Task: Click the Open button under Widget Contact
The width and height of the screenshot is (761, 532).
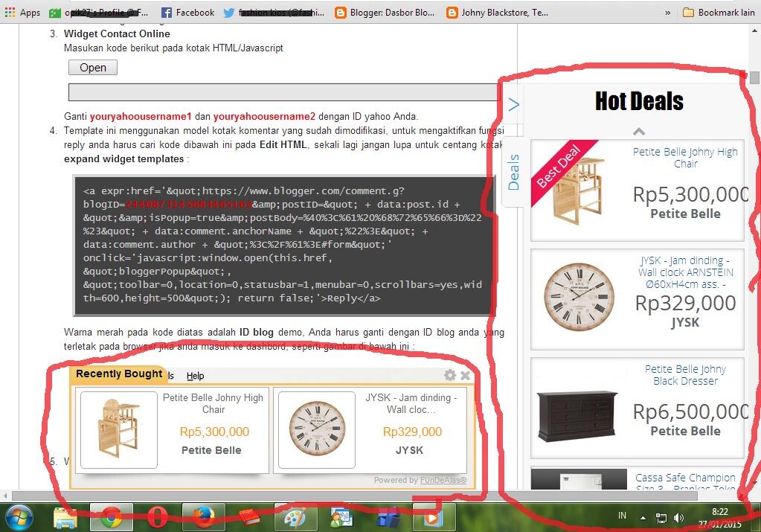Action: coord(93,68)
